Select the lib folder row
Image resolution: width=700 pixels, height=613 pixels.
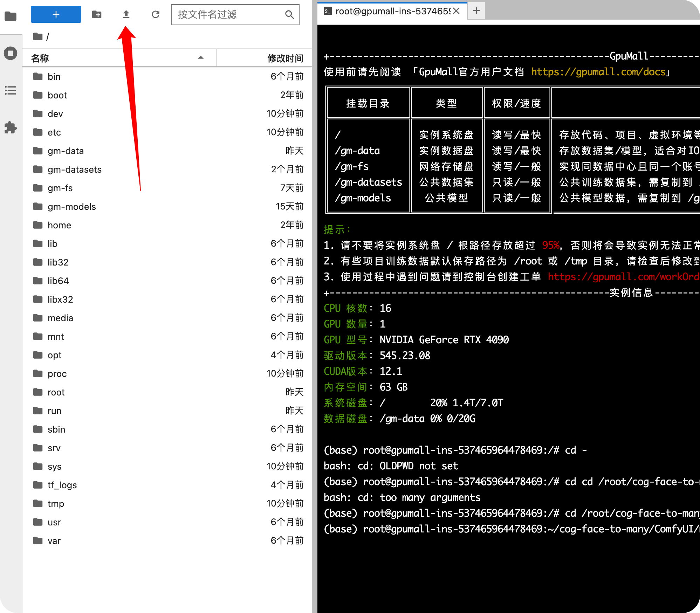pyautogui.click(x=167, y=243)
